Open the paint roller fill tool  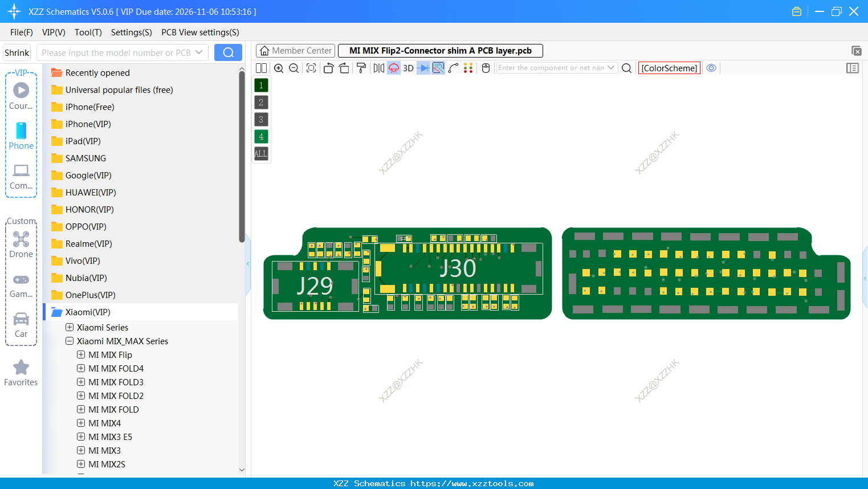click(x=361, y=68)
